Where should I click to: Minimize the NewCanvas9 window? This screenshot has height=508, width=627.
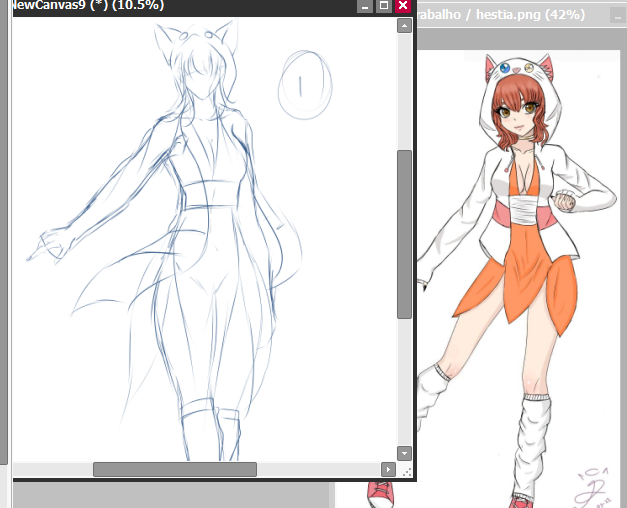[365, 6]
